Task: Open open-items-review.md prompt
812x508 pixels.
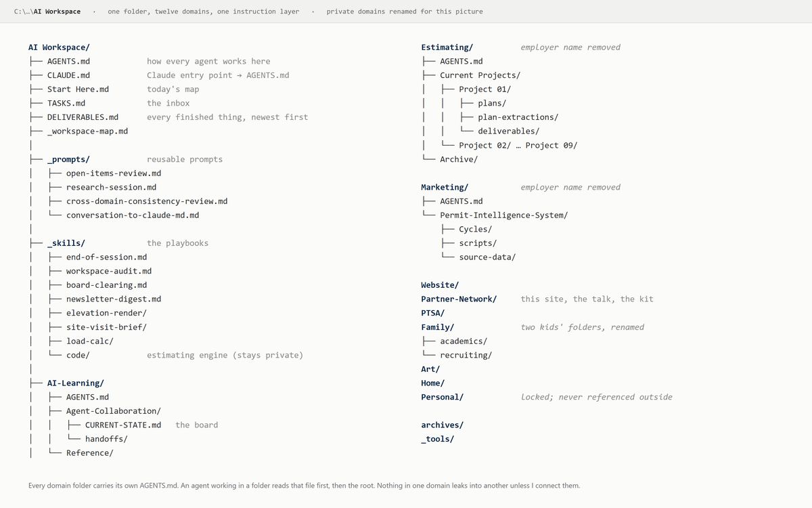Action: tap(114, 173)
